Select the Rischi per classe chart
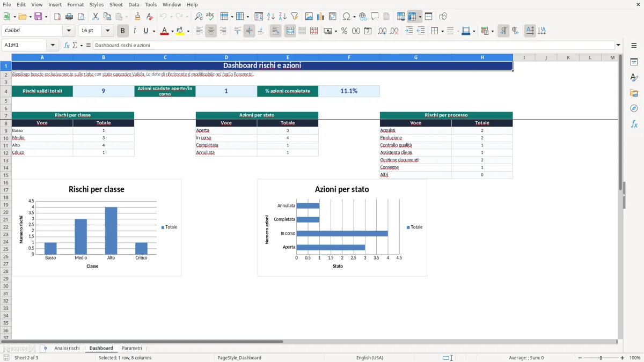This screenshot has width=644, height=362. click(97, 228)
